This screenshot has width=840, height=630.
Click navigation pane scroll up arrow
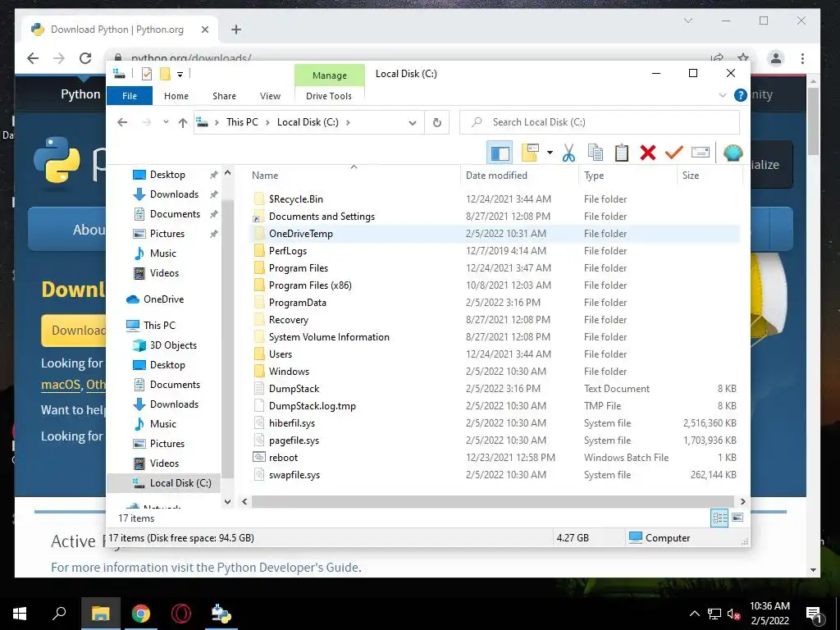click(x=228, y=173)
